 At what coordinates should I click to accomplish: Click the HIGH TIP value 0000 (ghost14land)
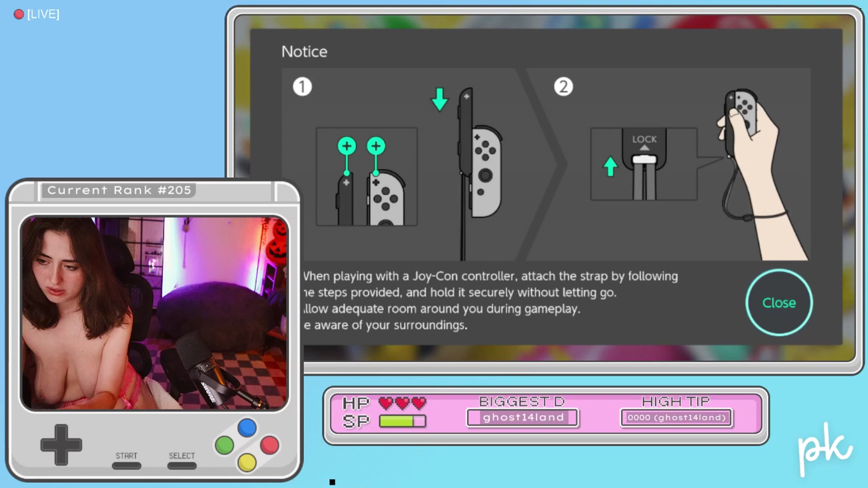[x=676, y=418]
